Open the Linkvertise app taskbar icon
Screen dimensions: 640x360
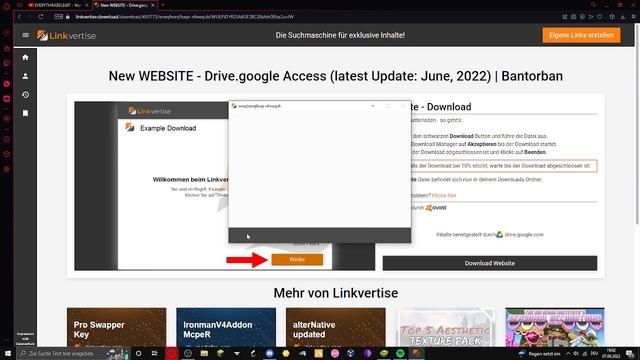click(416, 353)
